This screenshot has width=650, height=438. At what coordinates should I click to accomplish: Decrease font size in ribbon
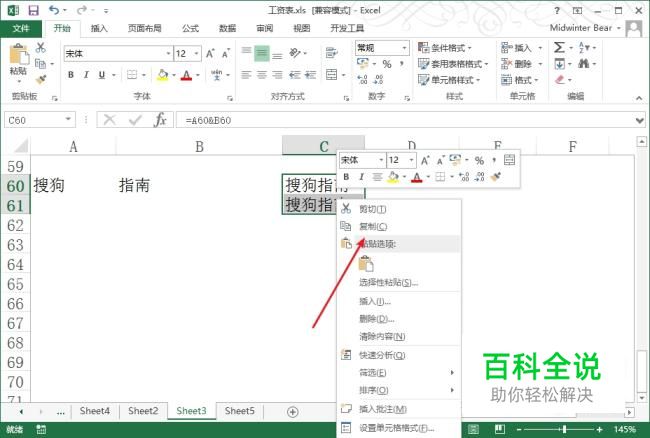[226, 53]
